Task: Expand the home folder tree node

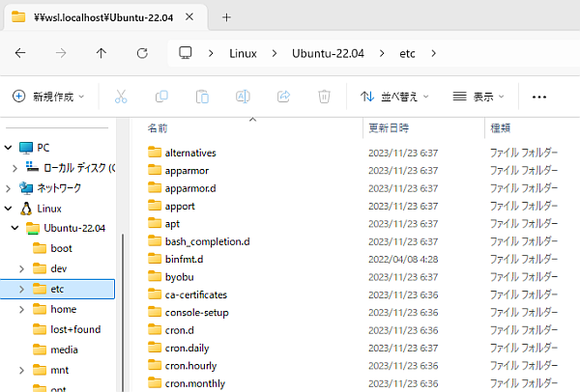Action: coord(21,309)
